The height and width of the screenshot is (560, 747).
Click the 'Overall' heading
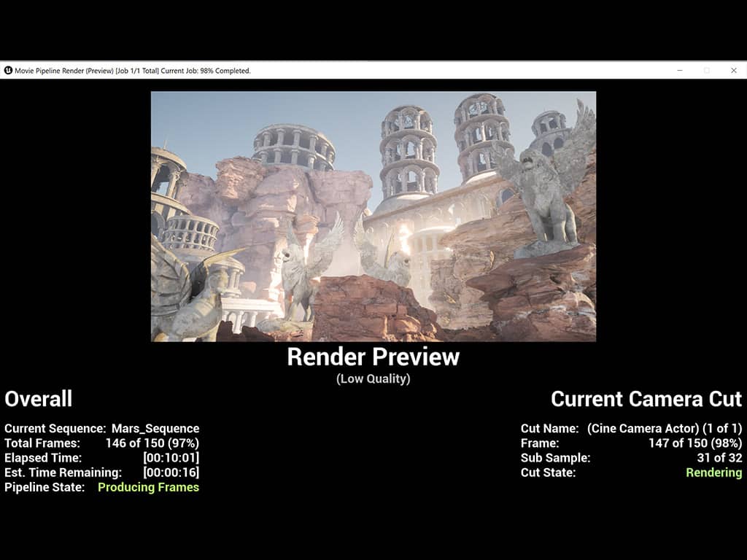39,399
